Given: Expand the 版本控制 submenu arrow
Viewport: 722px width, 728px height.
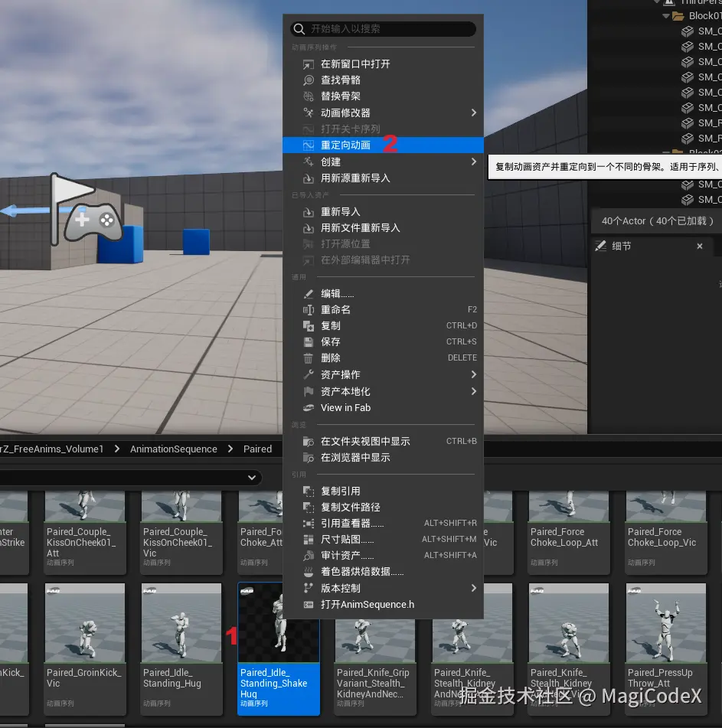Looking at the screenshot, I should (x=474, y=588).
